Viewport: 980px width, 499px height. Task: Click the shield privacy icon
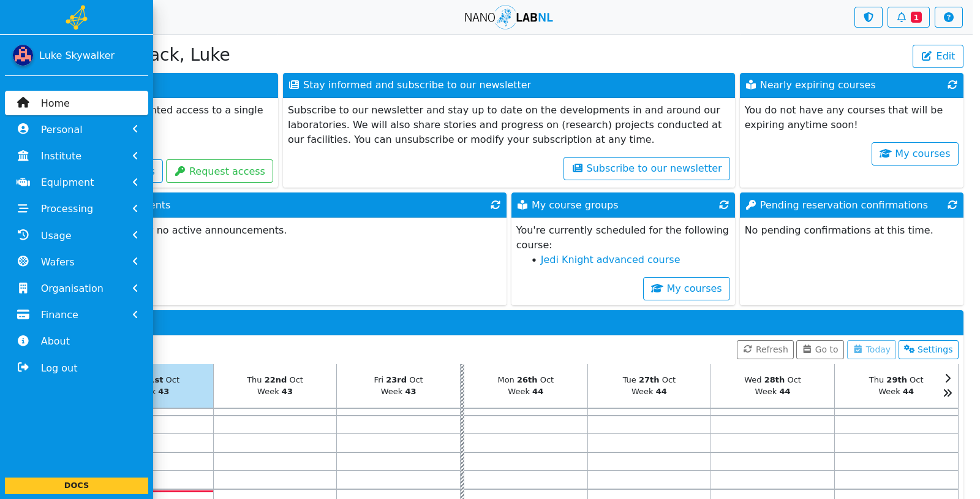(x=868, y=17)
